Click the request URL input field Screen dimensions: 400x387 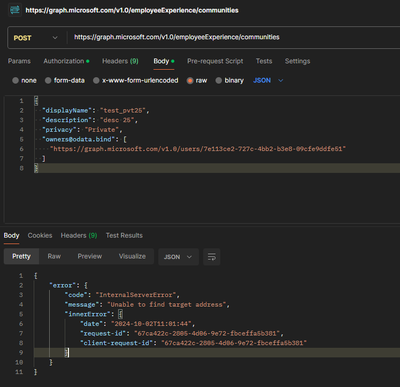[x=233, y=37]
